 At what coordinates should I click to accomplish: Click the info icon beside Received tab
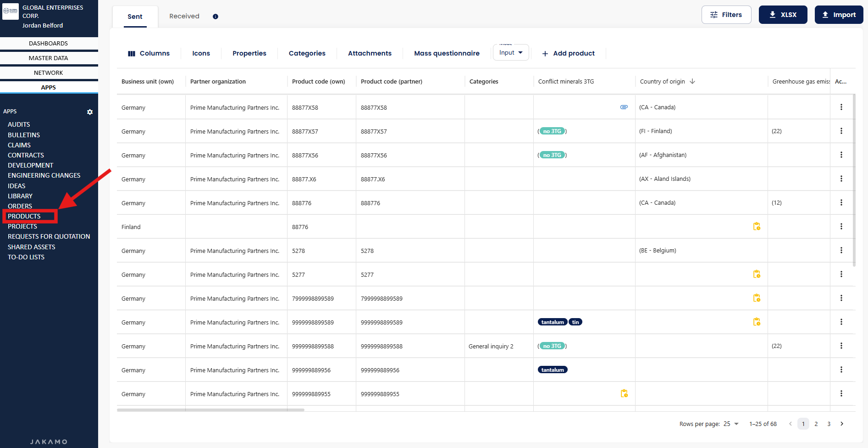click(x=216, y=17)
